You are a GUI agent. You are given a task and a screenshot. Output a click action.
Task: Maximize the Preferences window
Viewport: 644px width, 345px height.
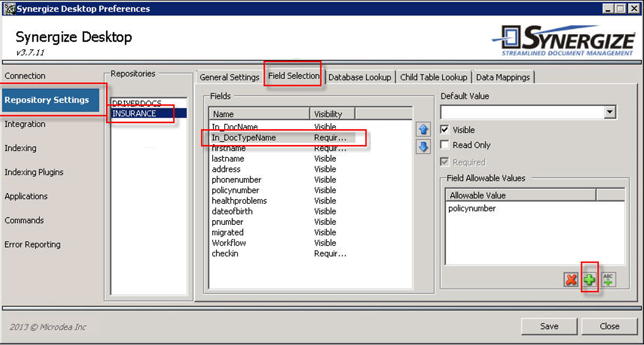click(620, 8)
